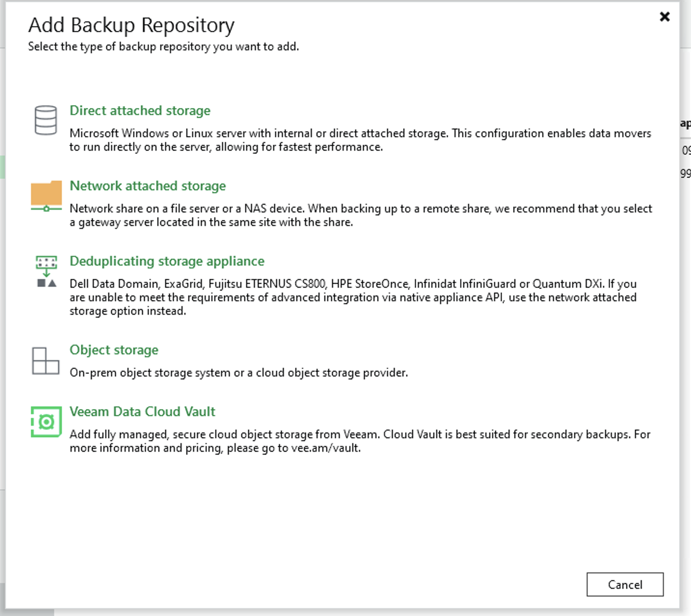Open the Object storage option
691x616 pixels.
coord(114,350)
